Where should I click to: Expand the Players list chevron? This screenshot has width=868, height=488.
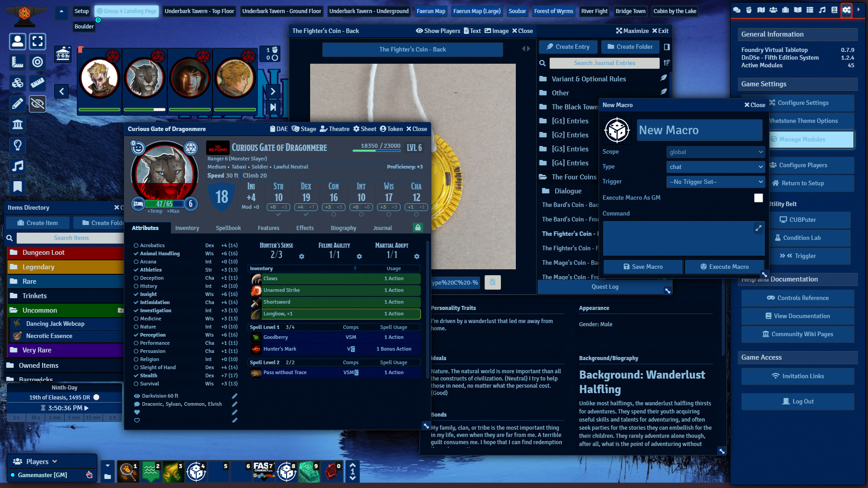(x=55, y=461)
